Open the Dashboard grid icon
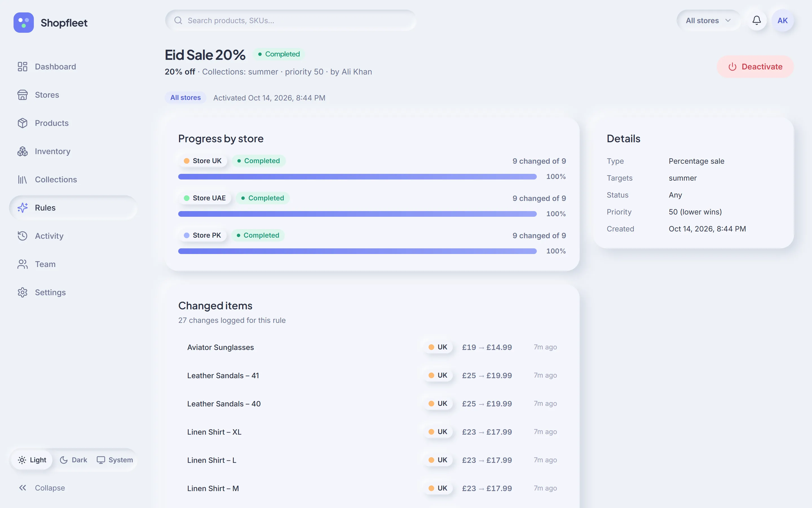 23,67
